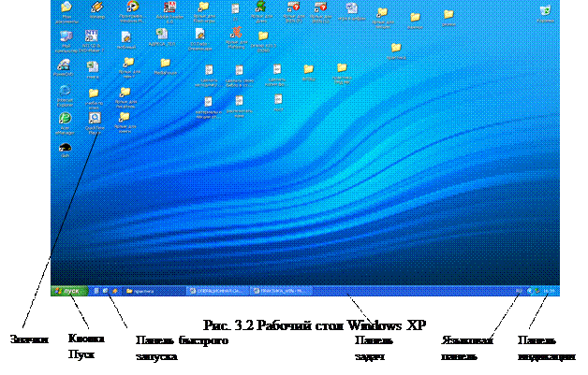The height and width of the screenshot is (375, 588).
Task: Click the taskbar clock
Action: pyautogui.click(x=549, y=291)
